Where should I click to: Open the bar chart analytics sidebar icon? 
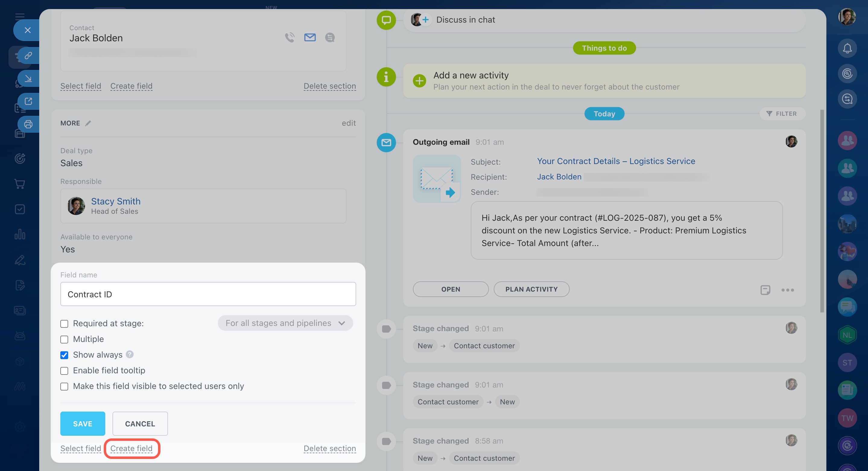point(20,235)
